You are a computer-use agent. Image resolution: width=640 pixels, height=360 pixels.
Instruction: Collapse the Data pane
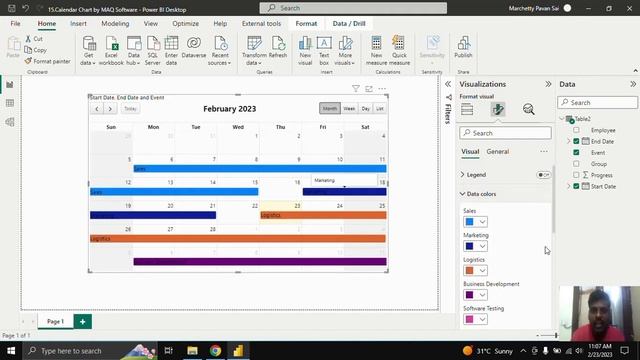(x=633, y=84)
